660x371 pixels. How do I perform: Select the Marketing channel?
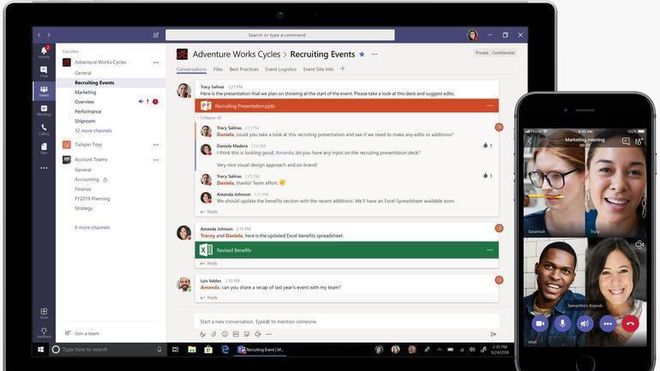pos(85,92)
